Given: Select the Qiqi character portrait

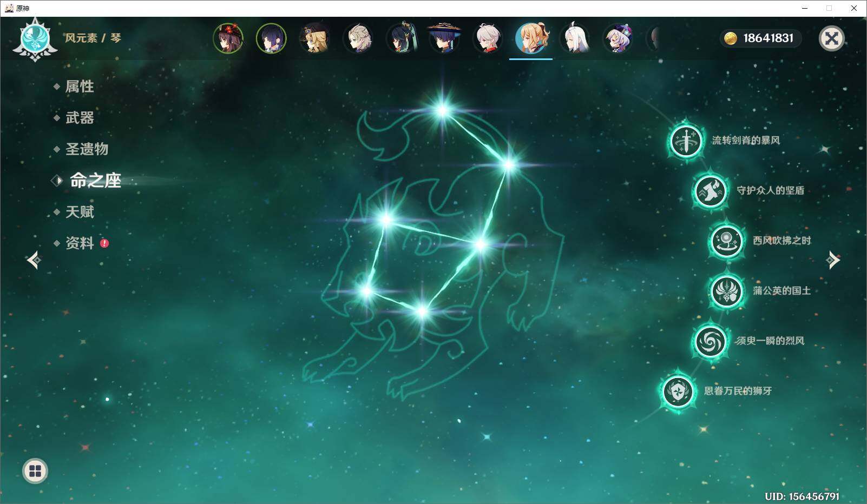Looking at the screenshot, I should tap(618, 38).
